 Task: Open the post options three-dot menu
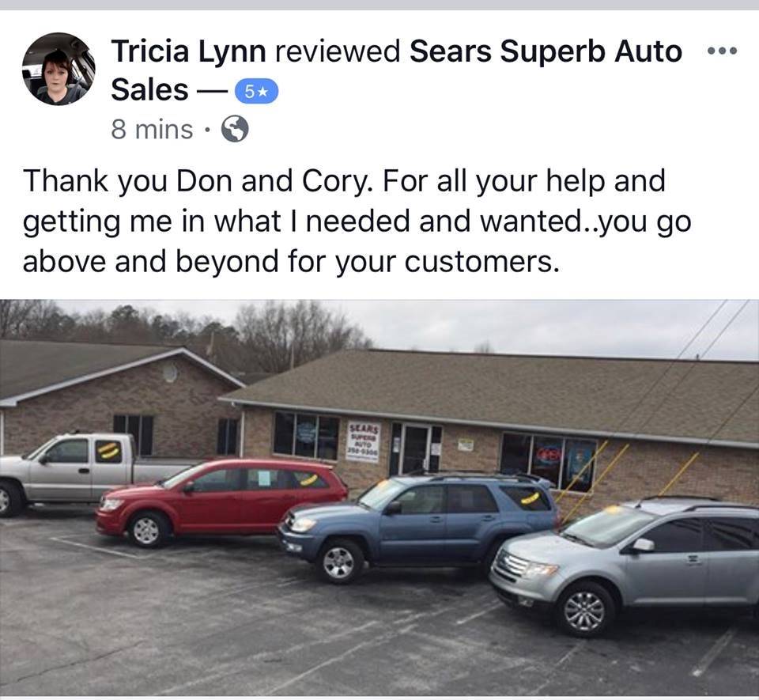click(722, 51)
